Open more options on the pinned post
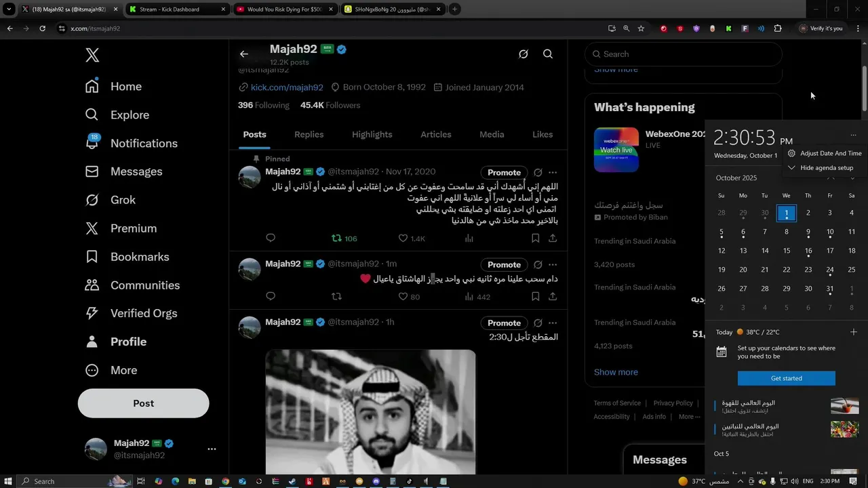 (553, 172)
